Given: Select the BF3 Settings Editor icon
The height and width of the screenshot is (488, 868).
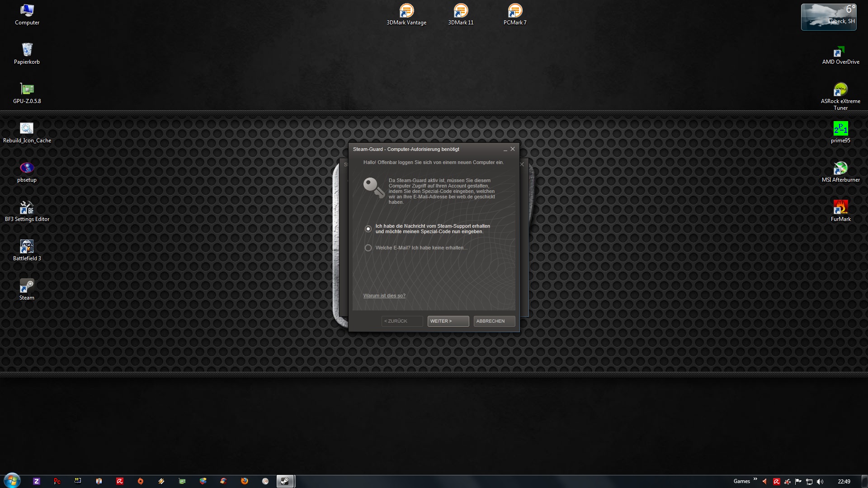Looking at the screenshot, I should [27, 211].
